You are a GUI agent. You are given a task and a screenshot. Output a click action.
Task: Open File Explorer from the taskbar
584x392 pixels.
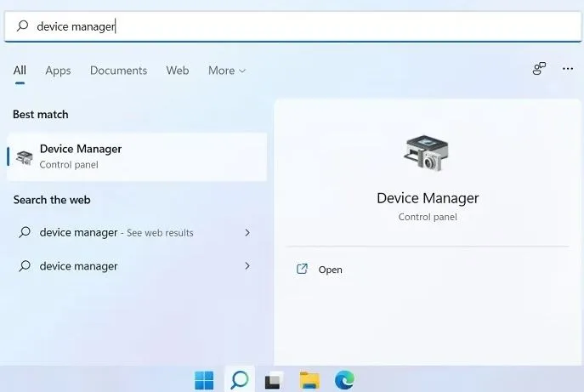(x=309, y=380)
